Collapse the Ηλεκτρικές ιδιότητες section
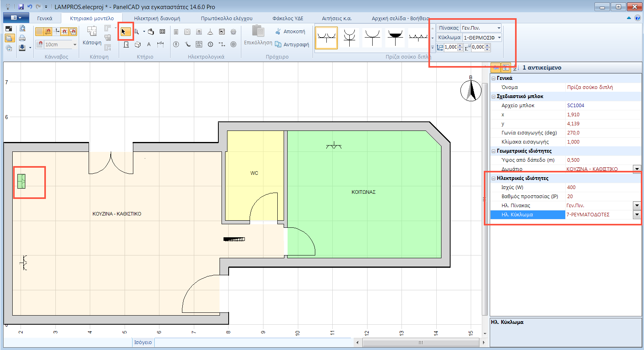This screenshot has width=644, height=350. click(493, 178)
